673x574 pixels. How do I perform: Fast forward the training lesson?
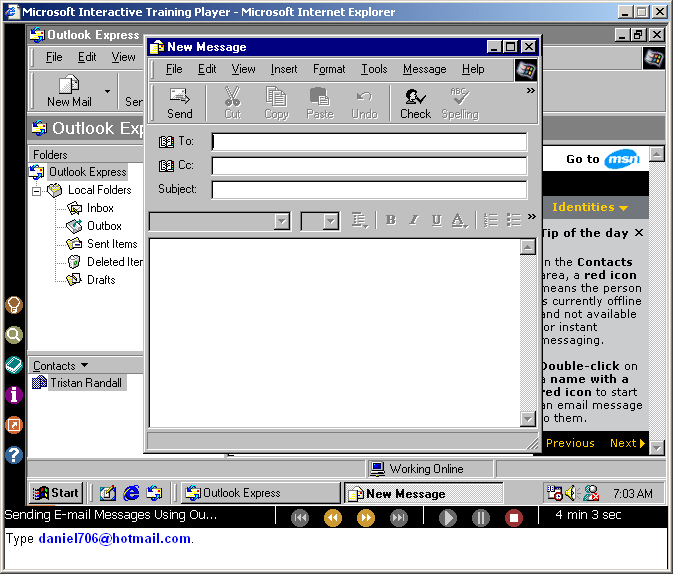[366, 518]
